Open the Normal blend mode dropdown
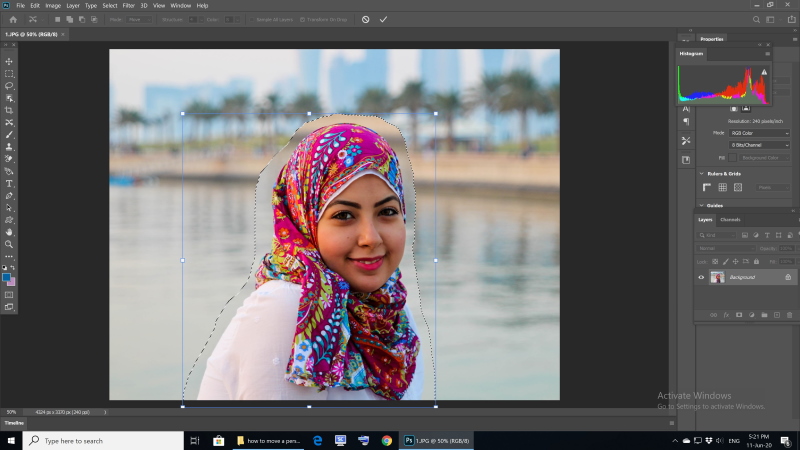The width and height of the screenshot is (800, 450). (x=726, y=248)
